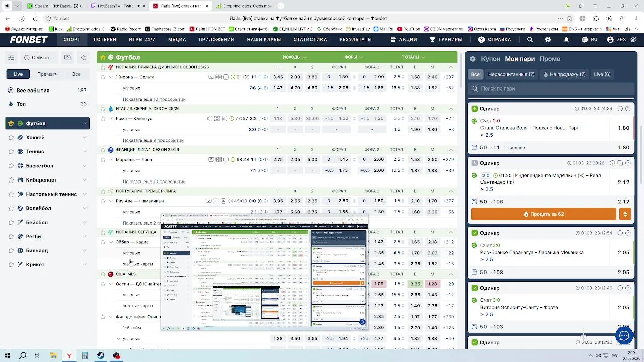Open the Акции promotions link
The height and width of the screenshot is (362, 644).
[x=404, y=40]
